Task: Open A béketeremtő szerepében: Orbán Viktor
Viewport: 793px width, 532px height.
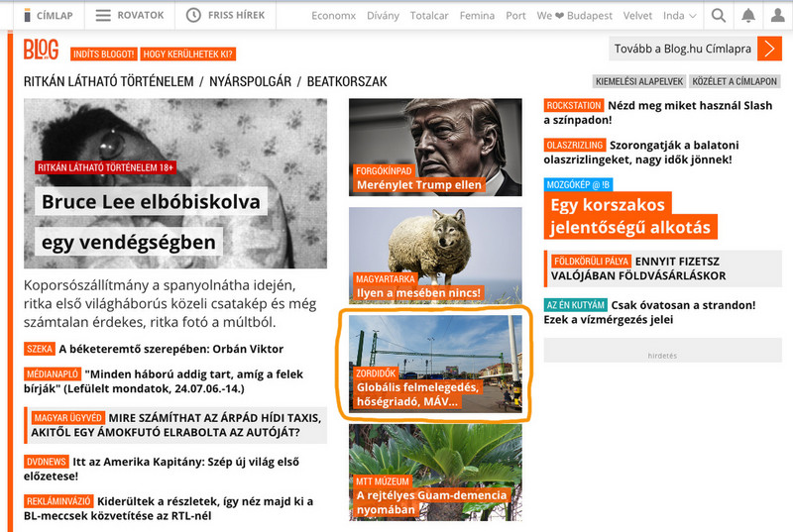Action: click(170, 349)
